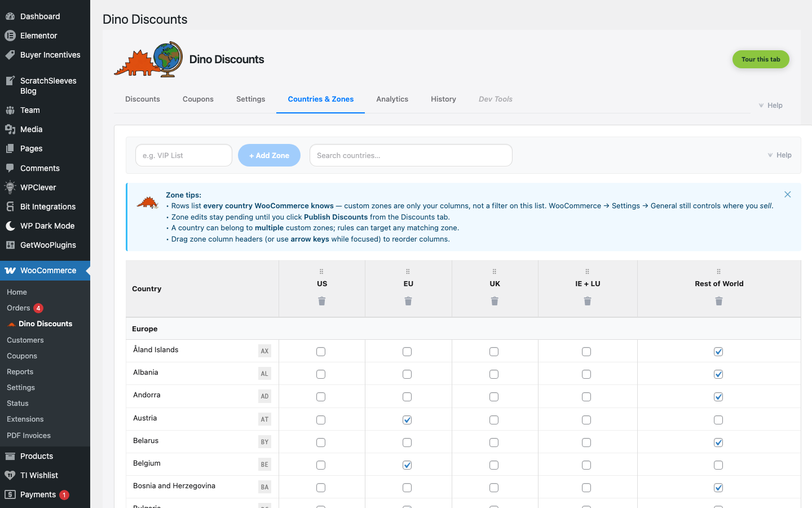812x508 pixels.
Task: Focus the Search countries field
Action: pyautogui.click(x=411, y=155)
